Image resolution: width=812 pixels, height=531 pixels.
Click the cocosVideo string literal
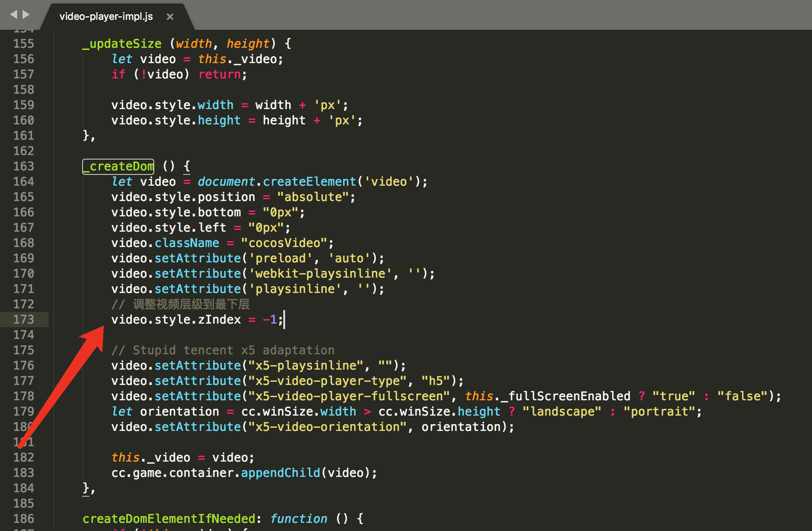284,243
